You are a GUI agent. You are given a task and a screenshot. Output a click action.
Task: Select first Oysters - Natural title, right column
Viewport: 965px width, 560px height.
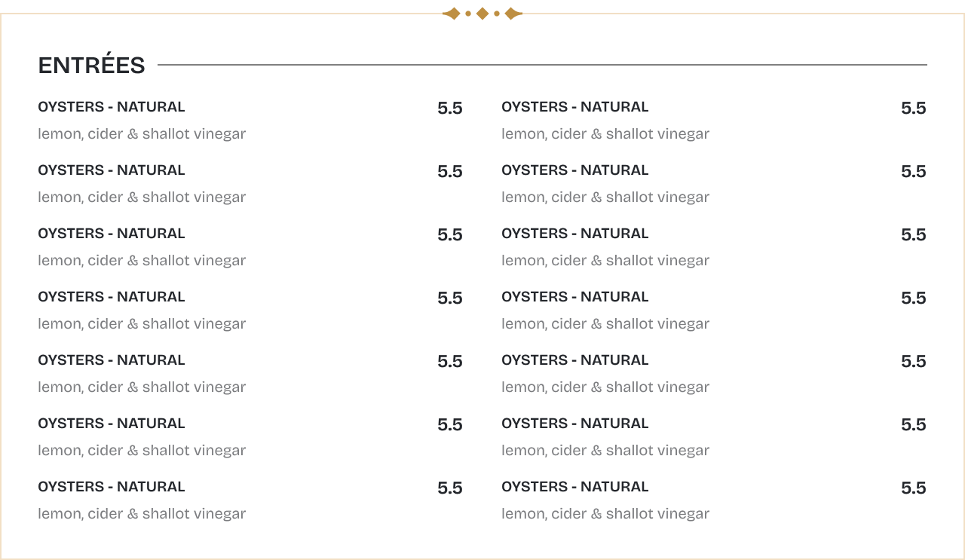click(574, 107)
